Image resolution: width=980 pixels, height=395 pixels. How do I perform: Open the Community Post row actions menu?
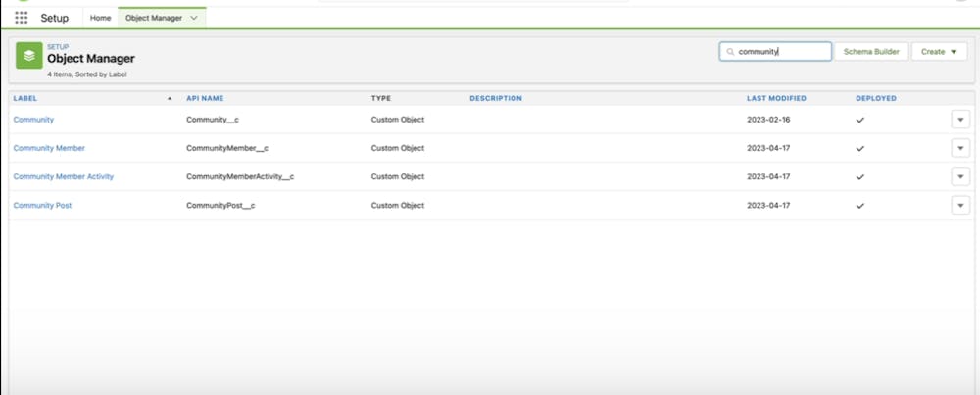pos(960,206)
